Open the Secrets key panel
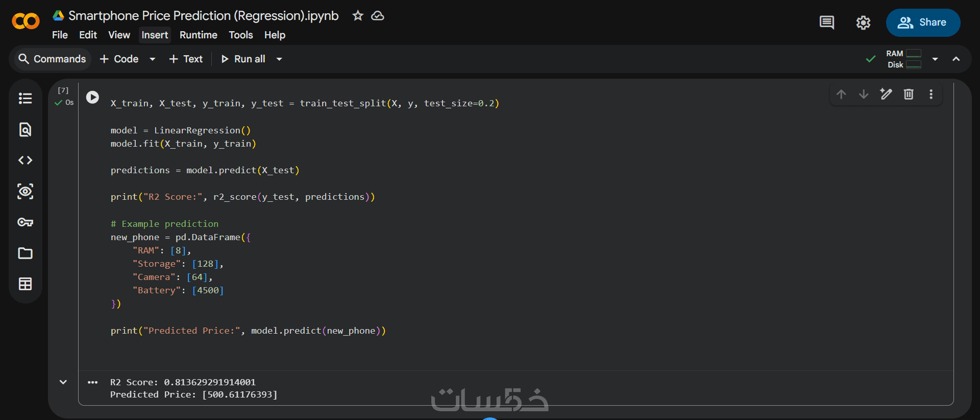 25,222
